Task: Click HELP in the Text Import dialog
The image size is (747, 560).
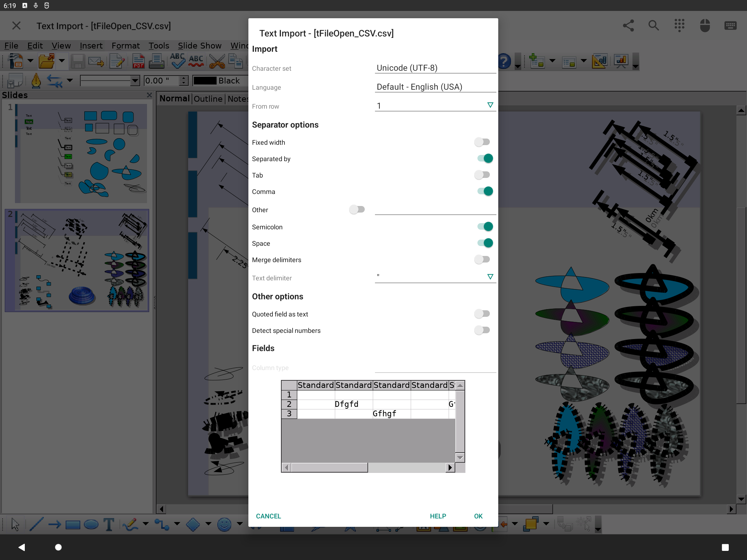Action: pyautogui.click(x=438, y=516)
